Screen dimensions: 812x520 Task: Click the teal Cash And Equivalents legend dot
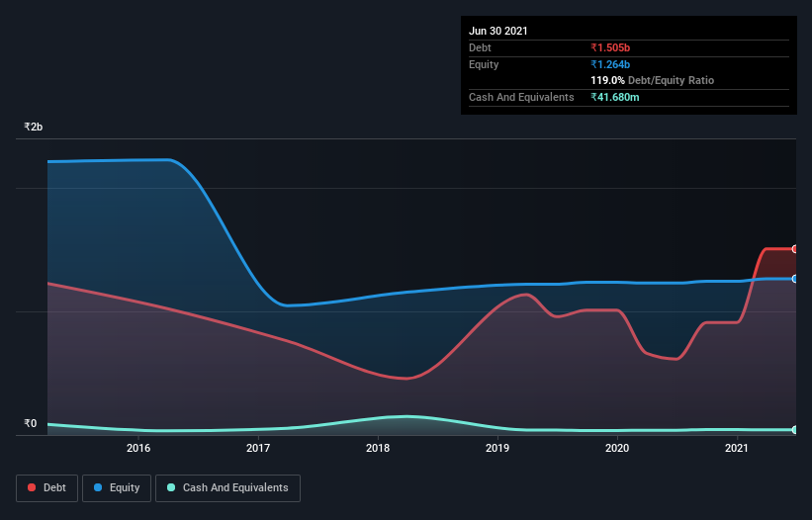171,487
